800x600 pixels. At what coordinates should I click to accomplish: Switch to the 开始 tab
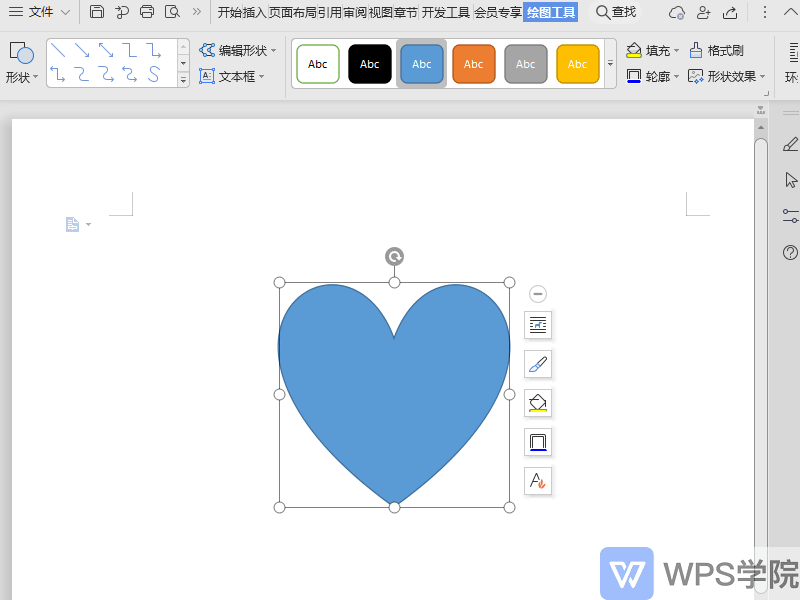tap(230, 12)
